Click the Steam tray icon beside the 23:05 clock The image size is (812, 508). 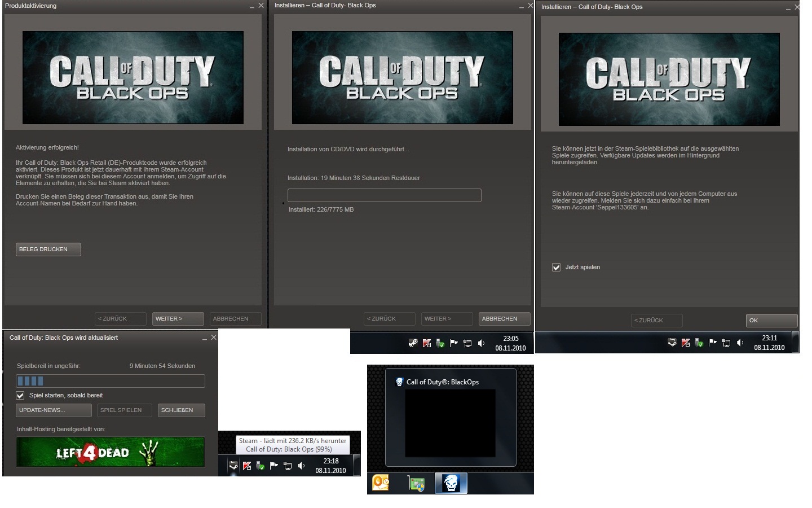(x=413, y=343)
